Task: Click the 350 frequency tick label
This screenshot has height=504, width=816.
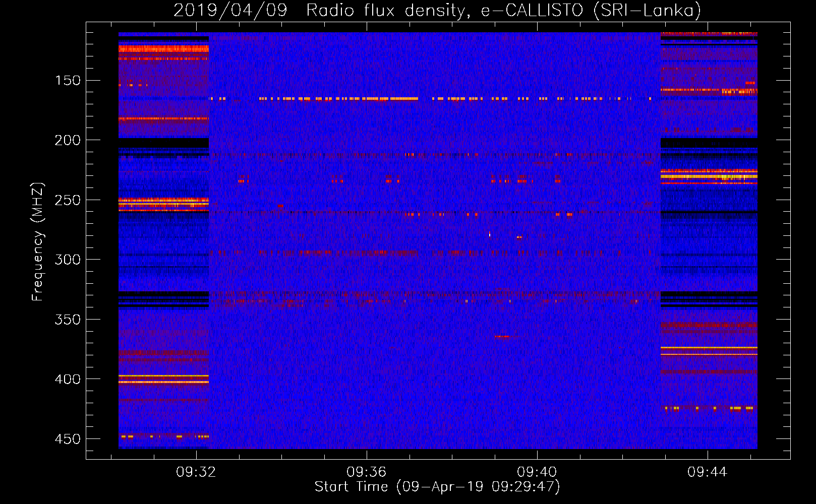Action: (68, 320)
